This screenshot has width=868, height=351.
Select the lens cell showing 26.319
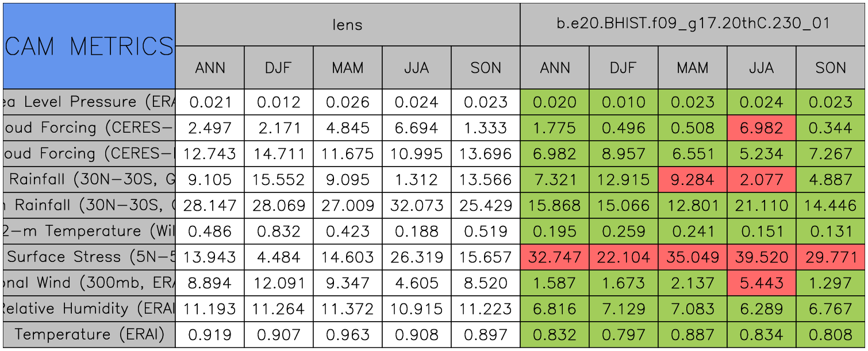[417, 257]
